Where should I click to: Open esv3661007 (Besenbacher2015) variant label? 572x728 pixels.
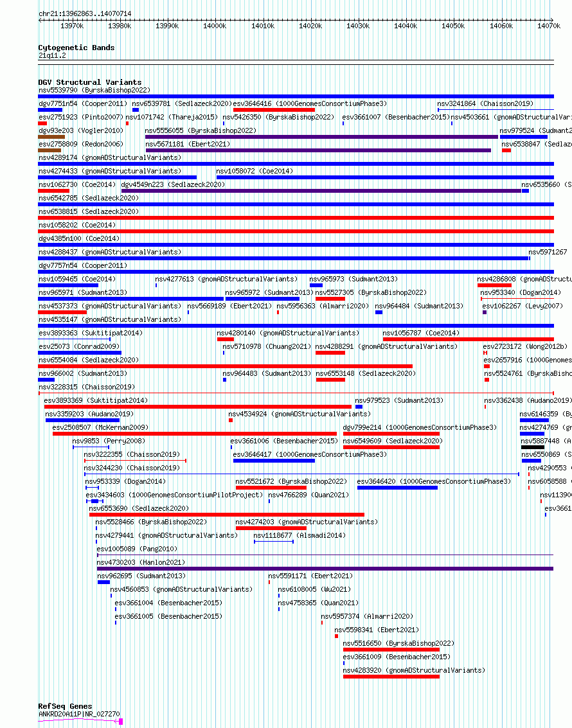point(396,117)
